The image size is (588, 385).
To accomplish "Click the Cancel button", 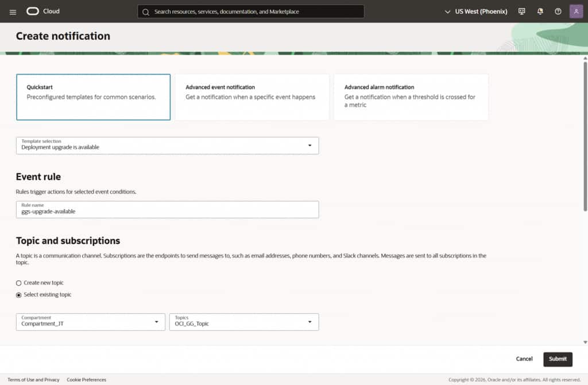I will click(x=524, y=359).
